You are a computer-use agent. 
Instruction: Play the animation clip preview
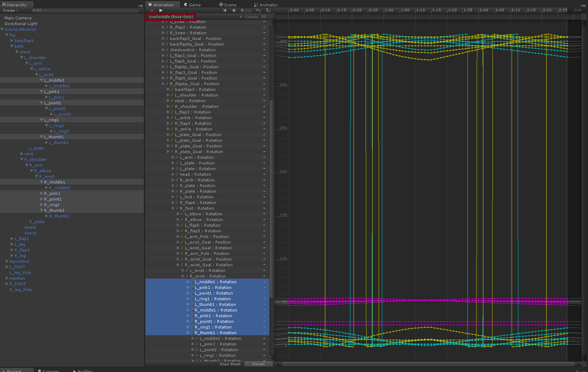tap(161, 10)
